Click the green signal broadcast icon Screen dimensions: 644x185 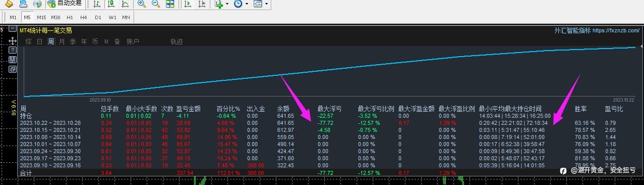point(37,4)
